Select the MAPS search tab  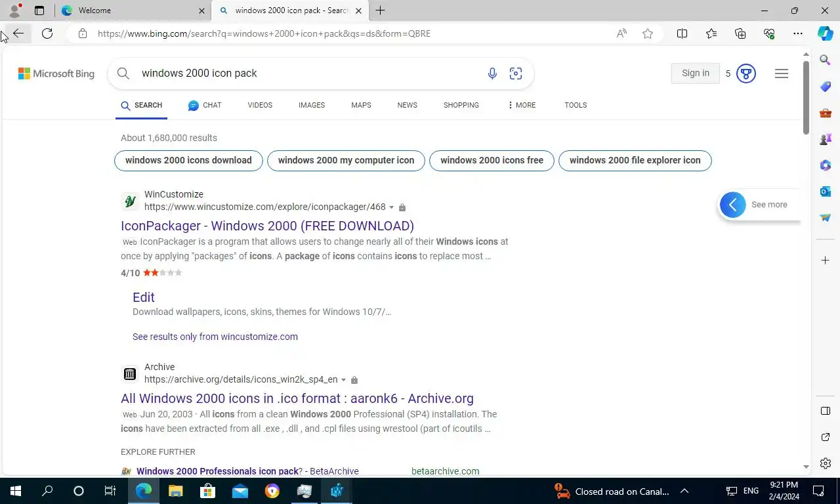[x=361, y=105]
